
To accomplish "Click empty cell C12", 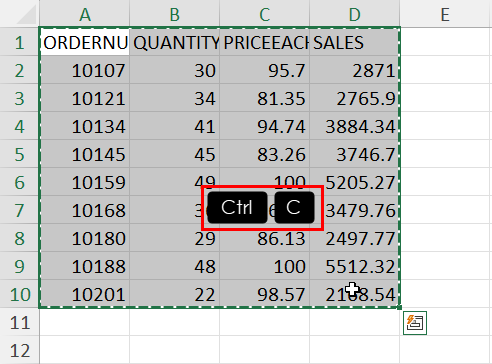I will click(265, 350).
